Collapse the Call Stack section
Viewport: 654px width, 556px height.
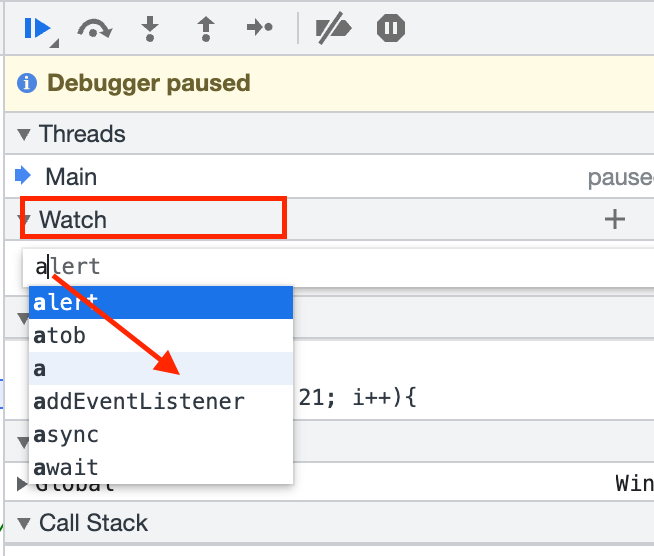(x=24, y=523)
